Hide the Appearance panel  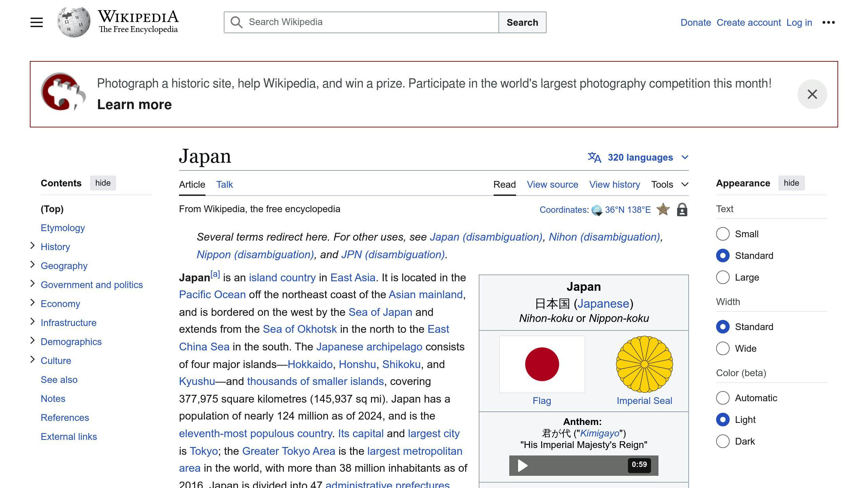click(791, 183)
